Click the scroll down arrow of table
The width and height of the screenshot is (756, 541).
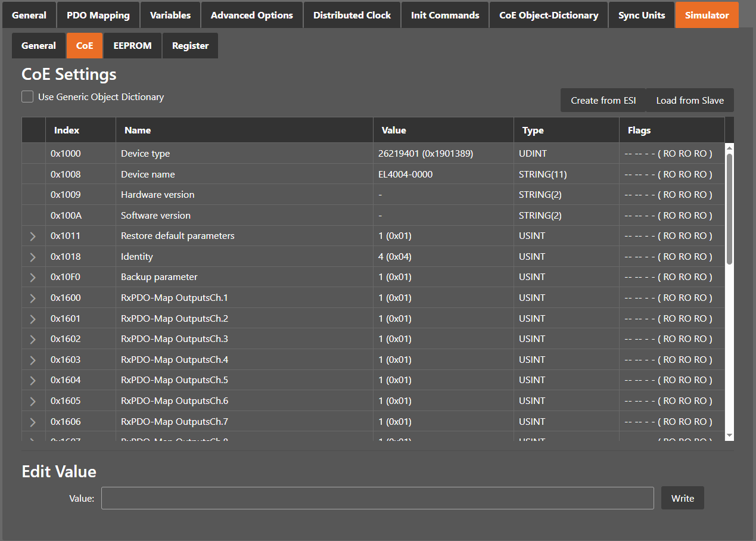point(729,436)
